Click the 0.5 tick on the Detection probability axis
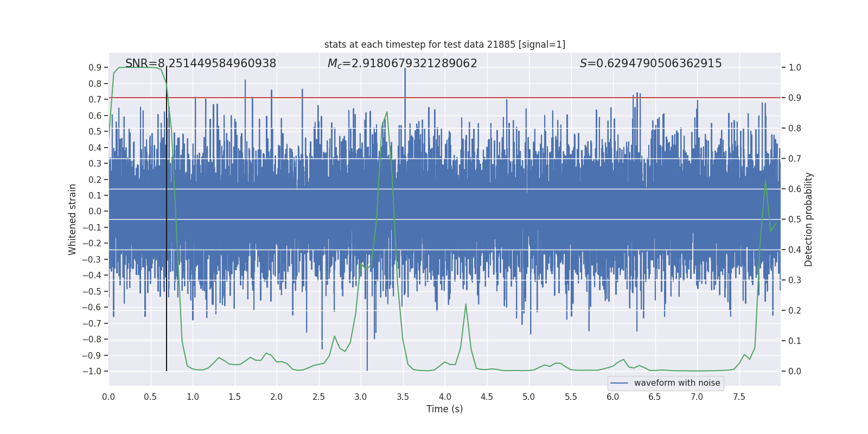868x434 pixels. [795, 220]
